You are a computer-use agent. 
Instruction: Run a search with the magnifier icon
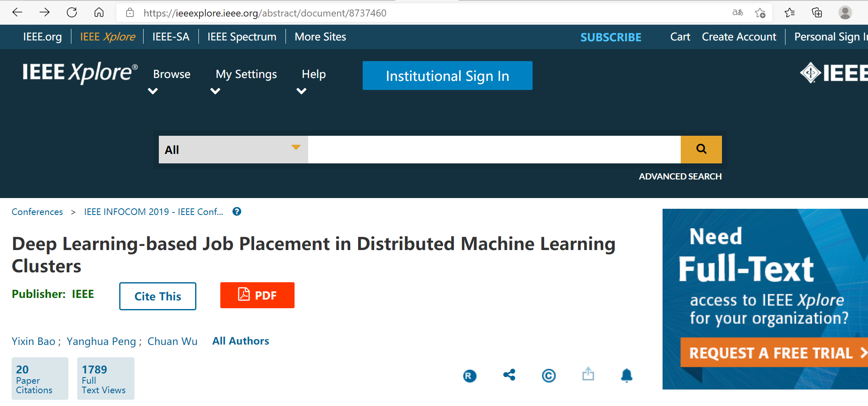[701, 149]
